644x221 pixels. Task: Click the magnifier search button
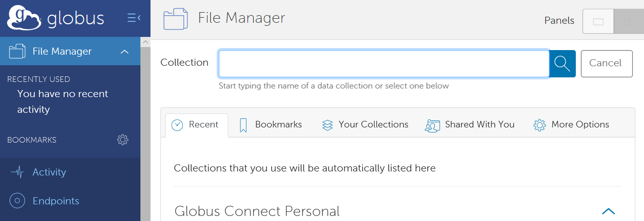(562, 63)
